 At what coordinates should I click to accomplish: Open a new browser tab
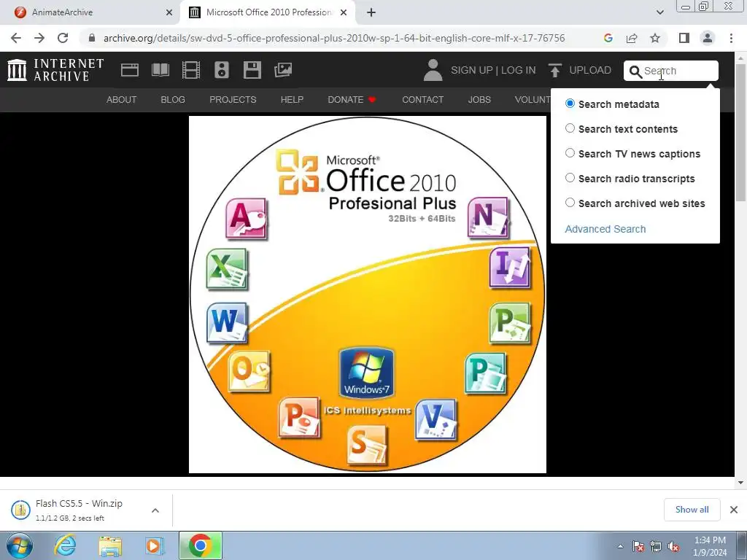[x=371, y=12]
